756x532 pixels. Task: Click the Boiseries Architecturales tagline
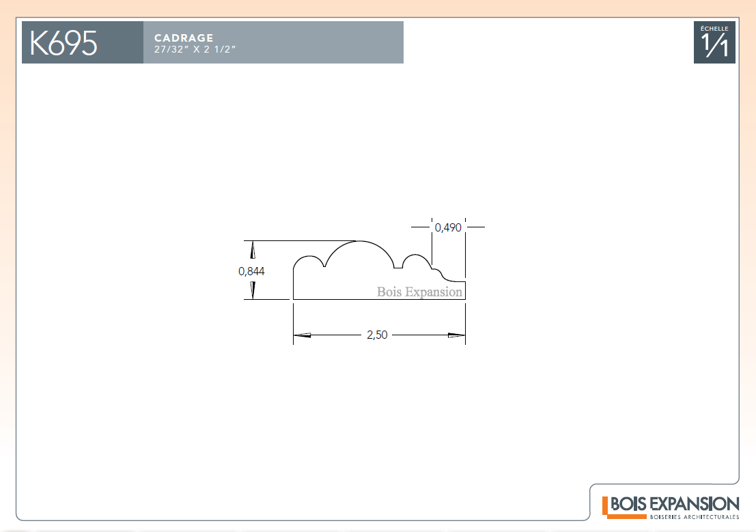tap(695, 516)
